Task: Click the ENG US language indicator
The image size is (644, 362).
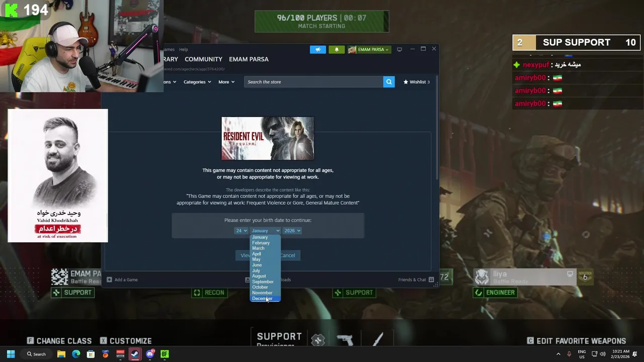Action: click(582, 354)
